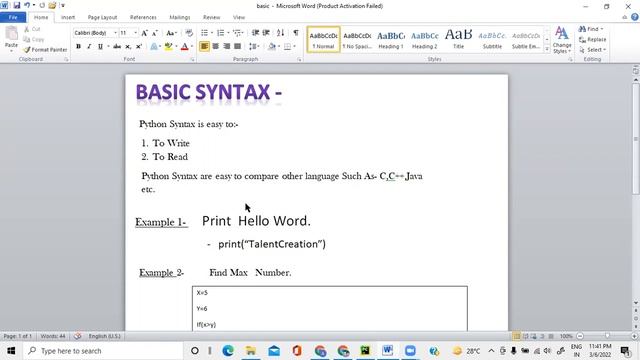Open File Explorer from taskbar
The image size is (640, 360).
point(251,351)
